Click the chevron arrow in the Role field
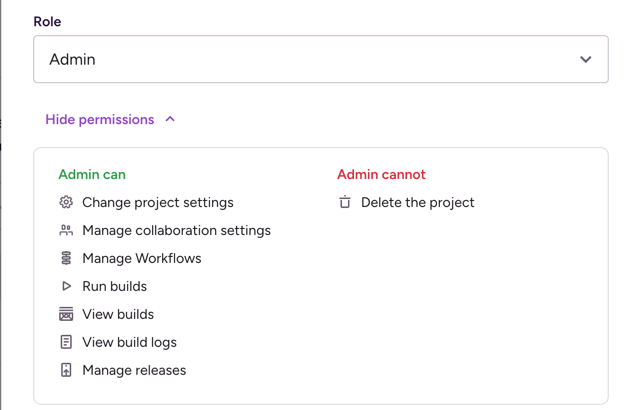This screenshot has width=640, height=410. 585,60
